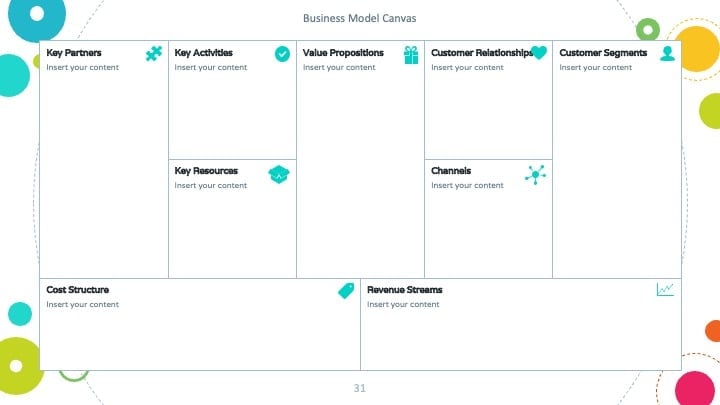This screenshot has width=720, height=405.
Task: Select the Channels heading
Action: pos(451,171)
